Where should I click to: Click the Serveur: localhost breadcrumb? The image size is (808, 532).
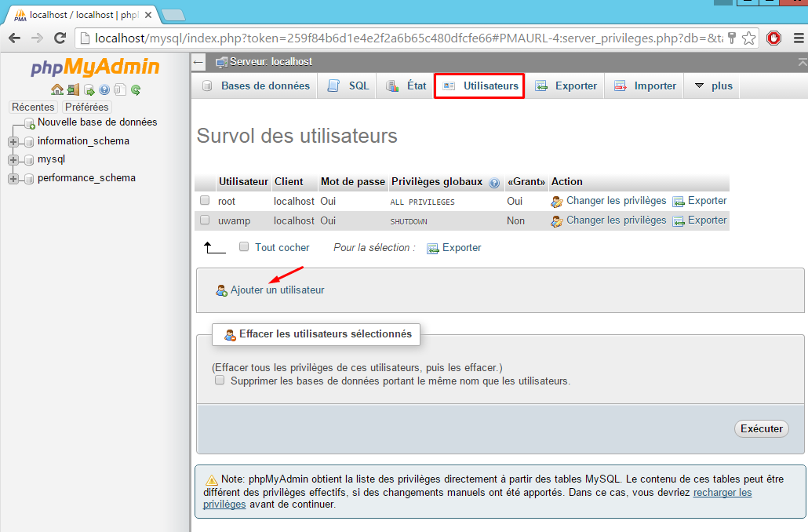coord(271,62)
